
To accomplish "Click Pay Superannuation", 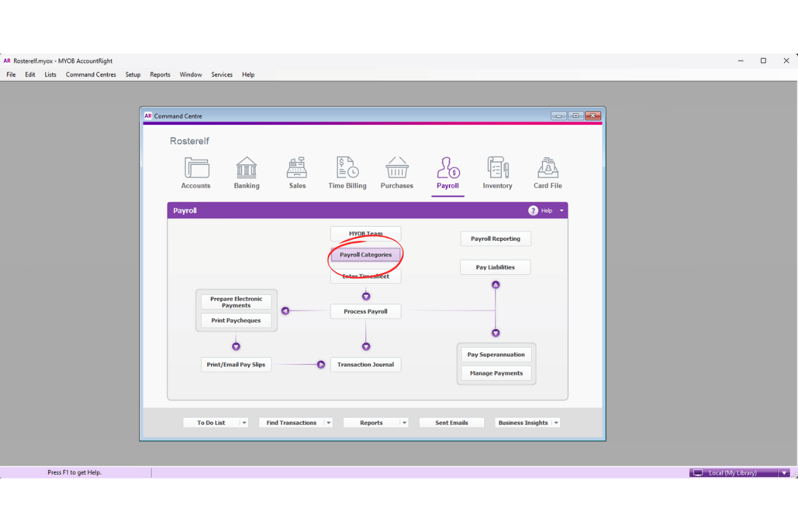I will pyautogui.click(x=496, y=354).
